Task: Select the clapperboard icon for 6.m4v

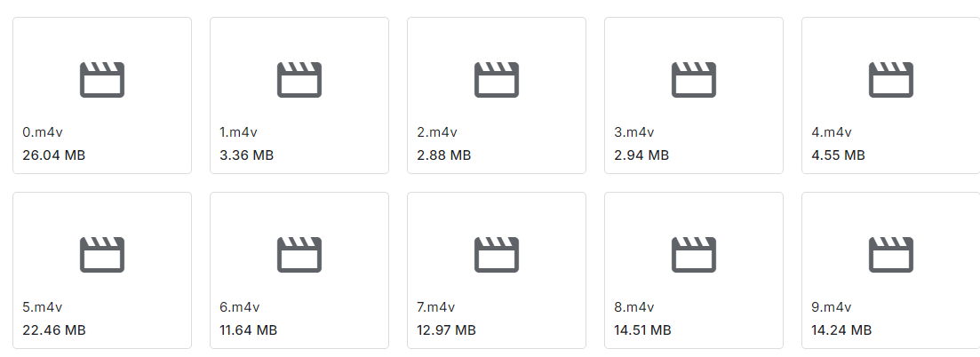Action: pos(299,255)
